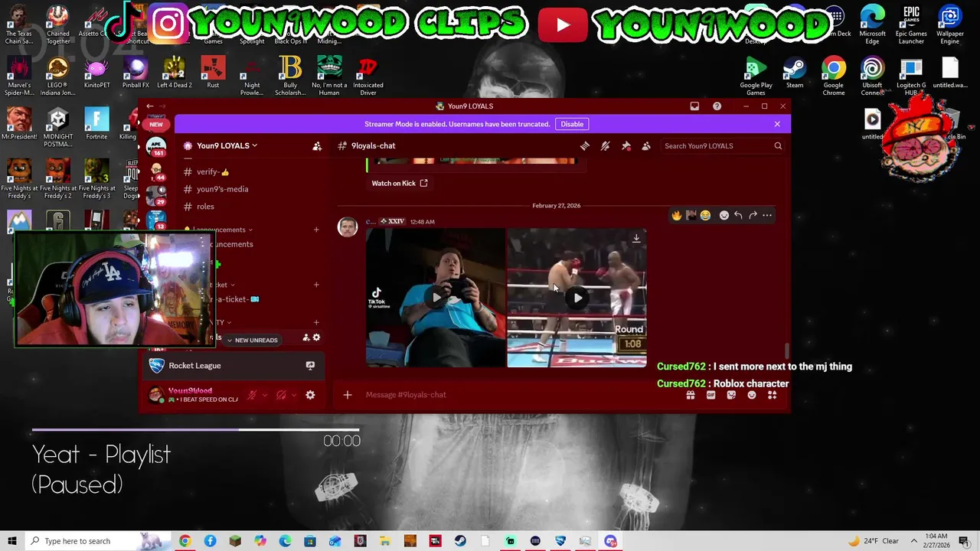Add fire emoji reaction to message
980x551 pixels.
click(677, 215)
